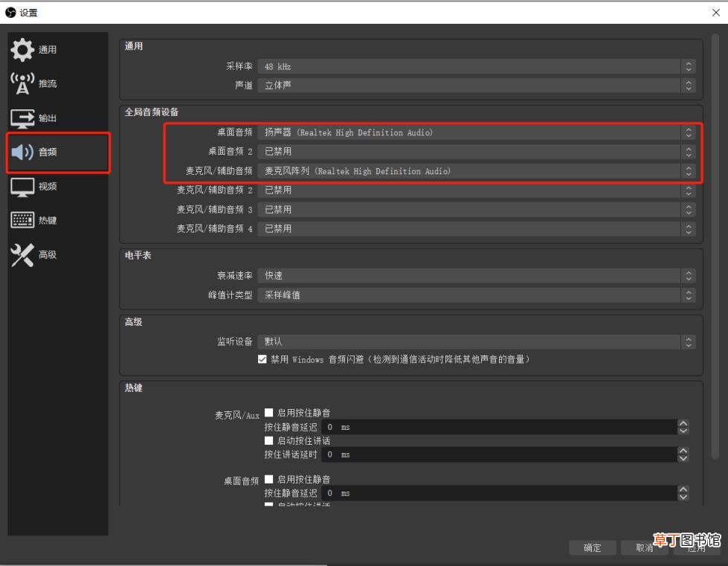This screenshot has height=566, width=728.
Task: Open the 采样率 48 kHz dropdown
Action: click(477, 66)
